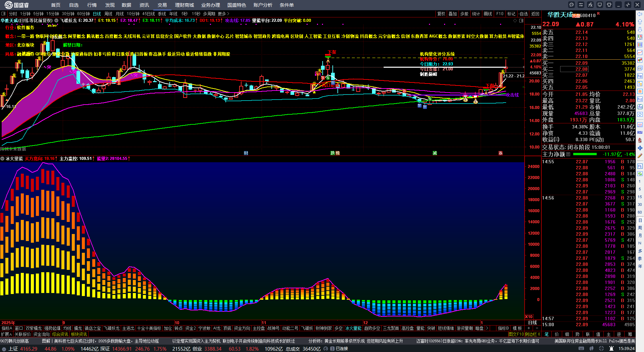Image resolution: width=644 pixels, height=352 pixels.
Task: Open the quote list with checkmark sidebar icon
Action: pos(640,37)
